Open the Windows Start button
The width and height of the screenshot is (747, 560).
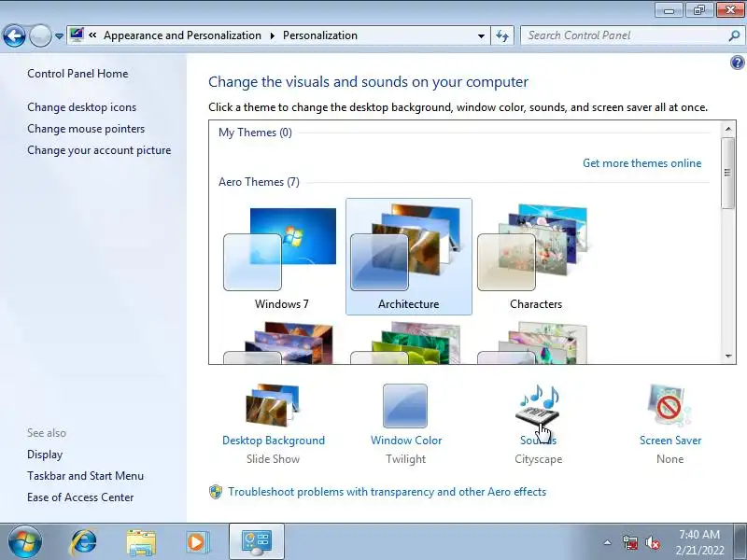25,542
